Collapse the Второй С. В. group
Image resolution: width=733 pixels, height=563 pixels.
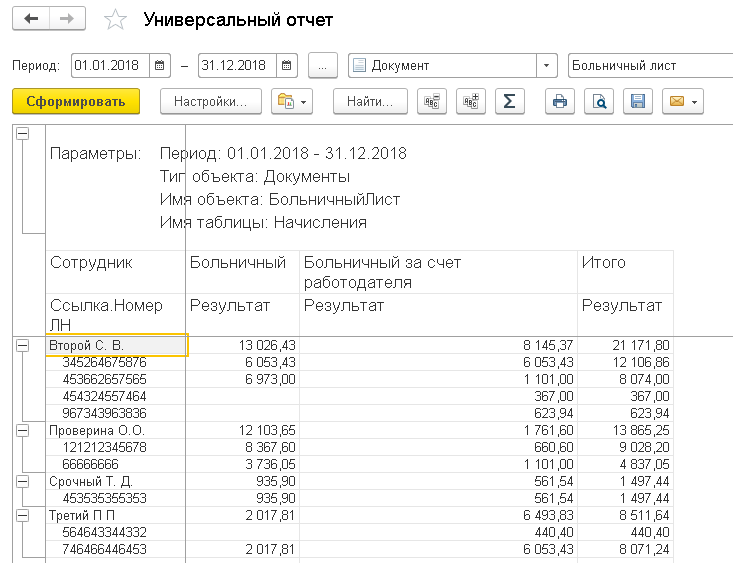[x=22, y=346]
